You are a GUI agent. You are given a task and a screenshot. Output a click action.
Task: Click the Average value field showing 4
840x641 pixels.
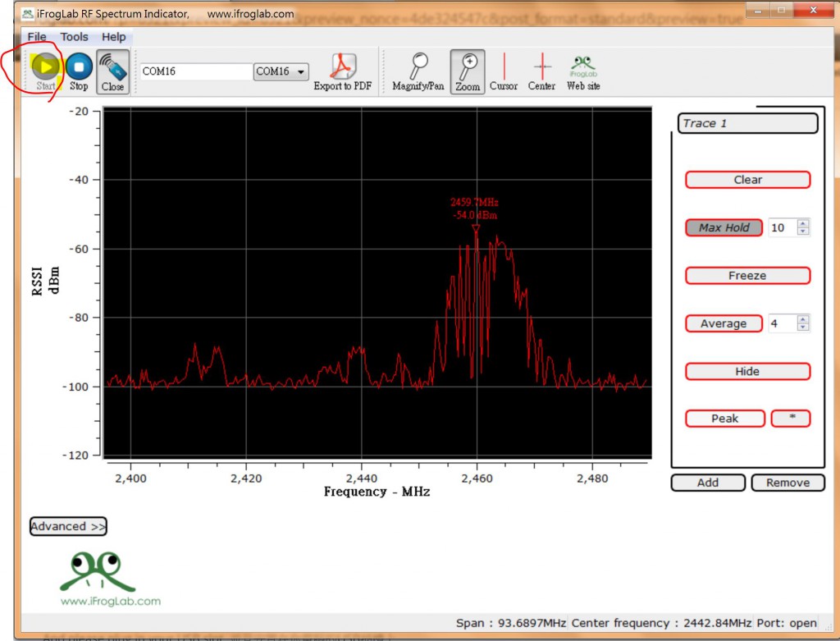[x=783, y=323]
